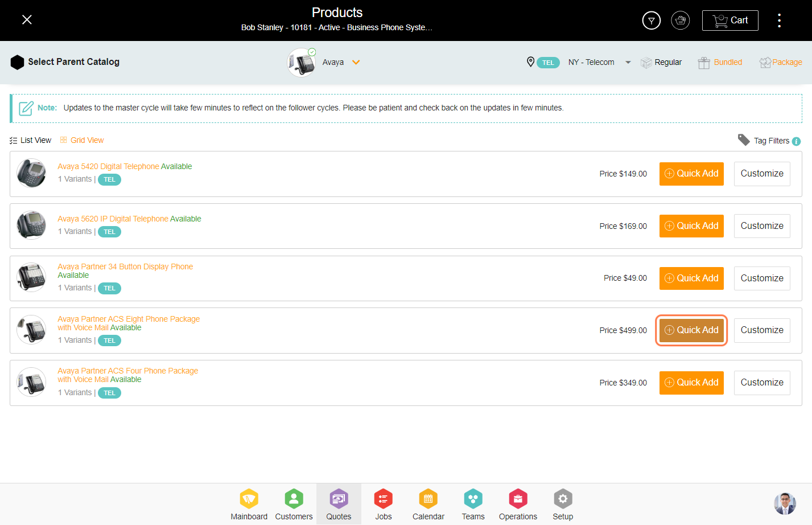
Task: Open the Avaya 5620 IP Digital Telephone link
Action: 113,219
